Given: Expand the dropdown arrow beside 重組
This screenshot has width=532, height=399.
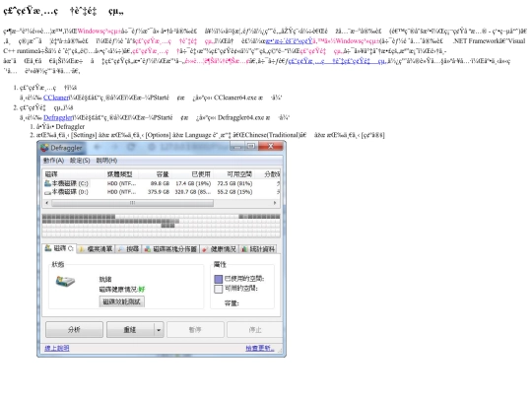Looking at the screenshot, I should point(159,330).
